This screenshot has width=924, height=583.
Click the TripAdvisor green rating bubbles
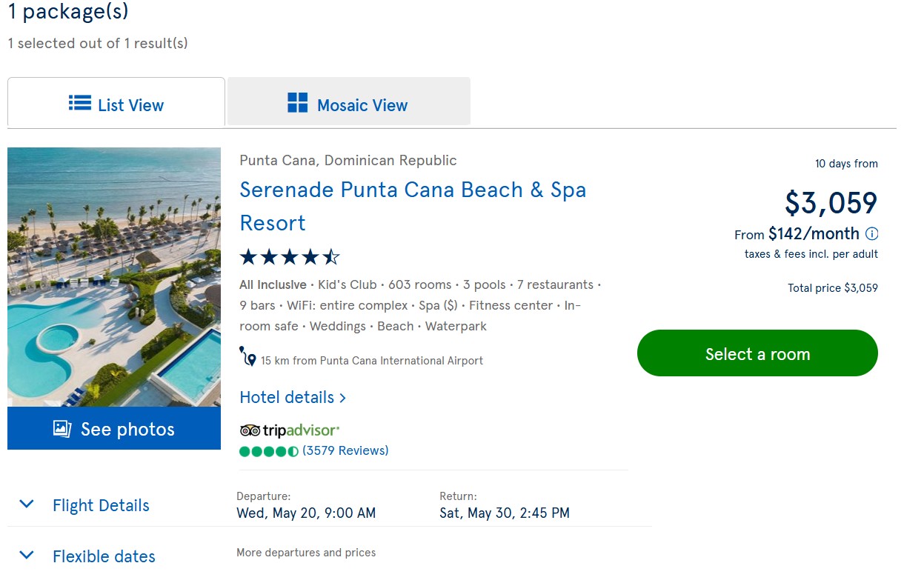(x=268, y=451)
